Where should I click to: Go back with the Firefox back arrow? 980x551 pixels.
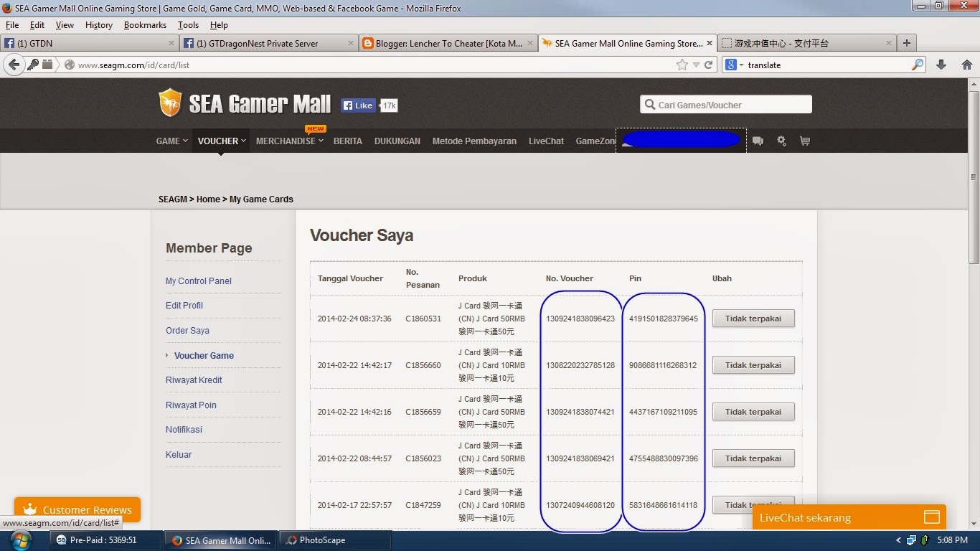(x=14, y=65)
